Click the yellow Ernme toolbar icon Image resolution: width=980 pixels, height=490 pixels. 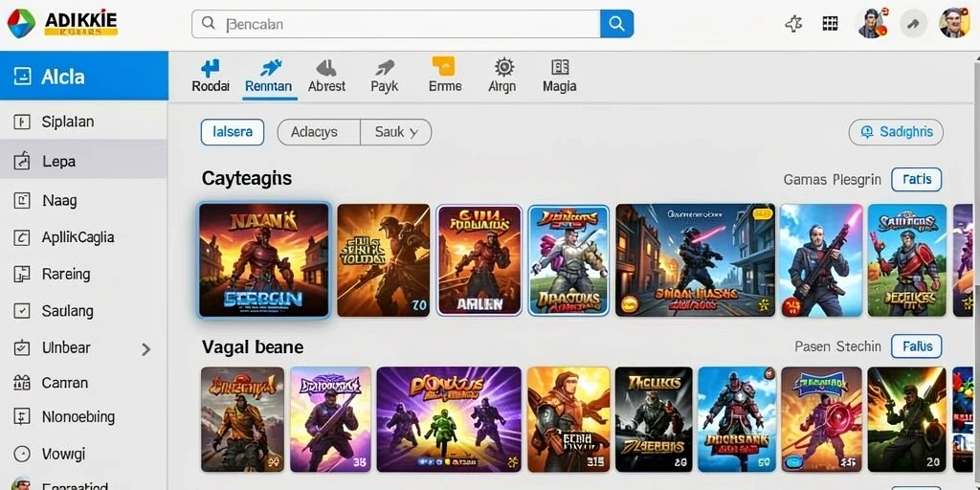444,66
